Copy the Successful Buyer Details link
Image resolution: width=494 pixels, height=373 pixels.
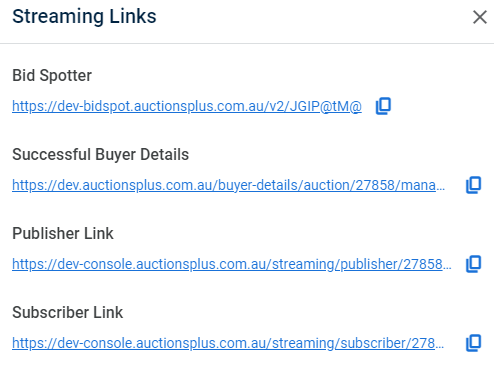[473, 185]
